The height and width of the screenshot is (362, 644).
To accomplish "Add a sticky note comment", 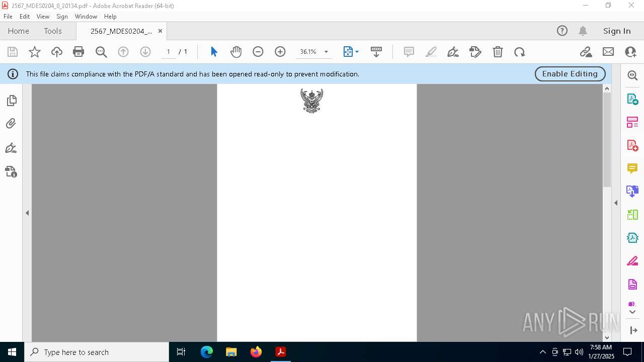I will click(409, 52).
